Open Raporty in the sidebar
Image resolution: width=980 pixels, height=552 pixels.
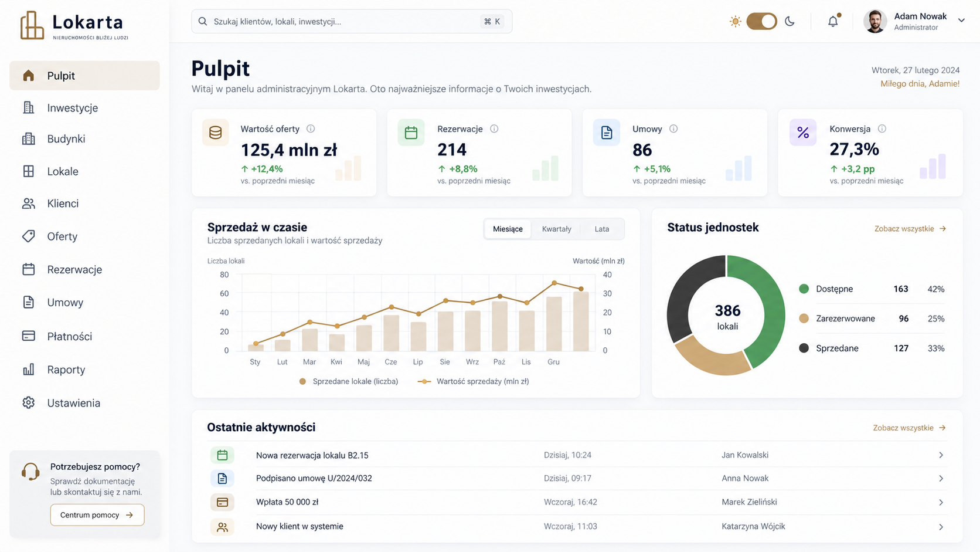pyautogui.click(x=84, y=370)
